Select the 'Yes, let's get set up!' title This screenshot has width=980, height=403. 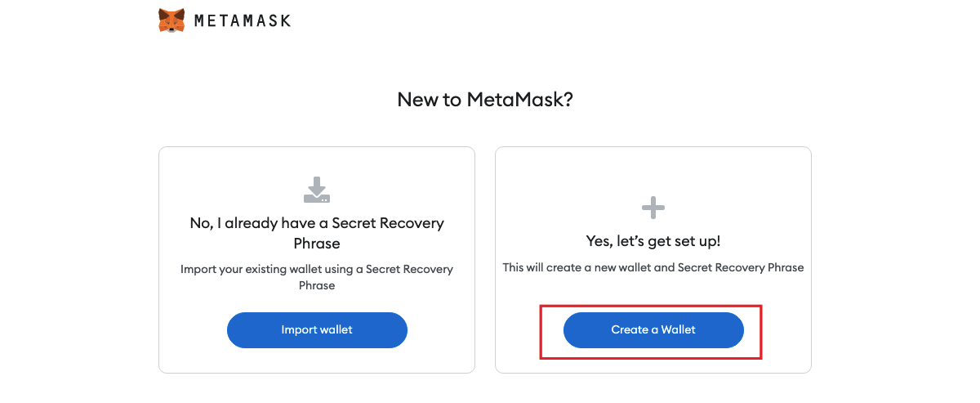pos(653,241)
